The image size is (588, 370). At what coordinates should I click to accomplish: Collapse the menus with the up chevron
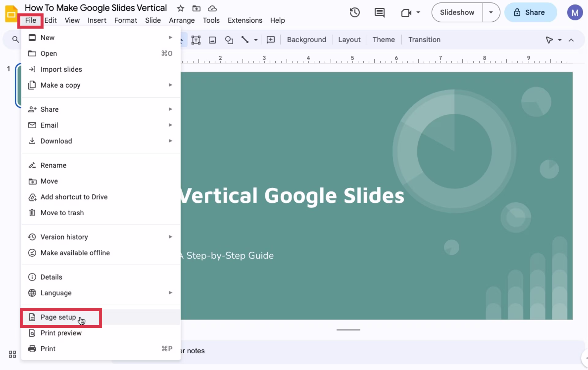click(x=571, y=40)
